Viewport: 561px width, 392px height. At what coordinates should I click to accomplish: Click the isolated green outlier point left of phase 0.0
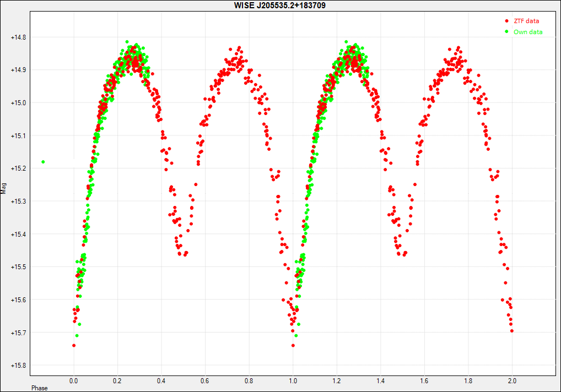(43, 162)
